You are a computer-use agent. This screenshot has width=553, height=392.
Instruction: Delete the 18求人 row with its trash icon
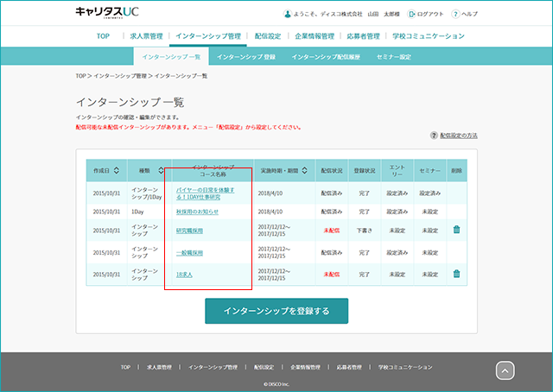456,274
